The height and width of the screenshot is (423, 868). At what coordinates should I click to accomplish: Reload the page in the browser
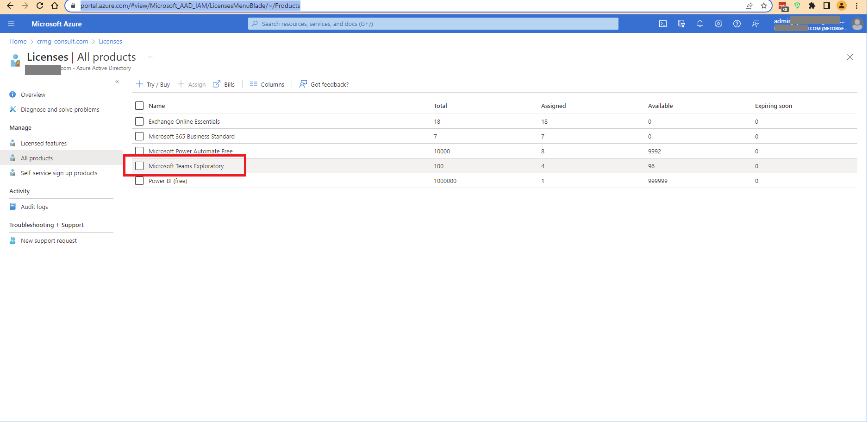(40, 6)
